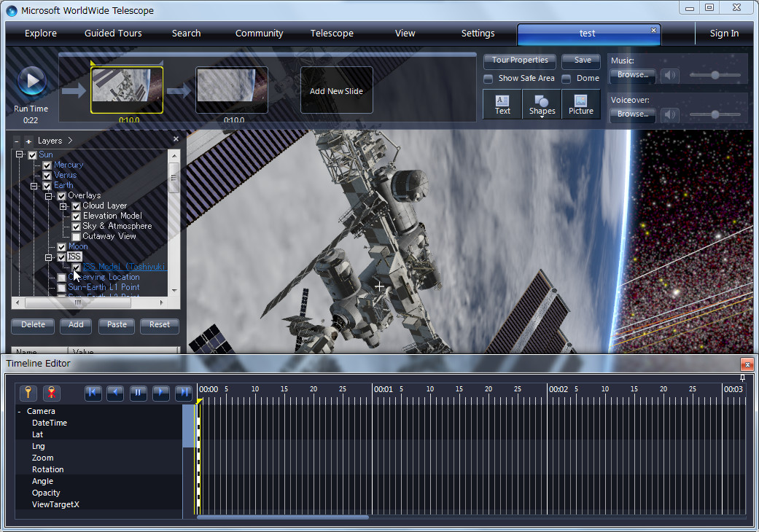This screenshot has width=759, height=532.
Task: Click the Run Time play button
Action: pos(31,80)
